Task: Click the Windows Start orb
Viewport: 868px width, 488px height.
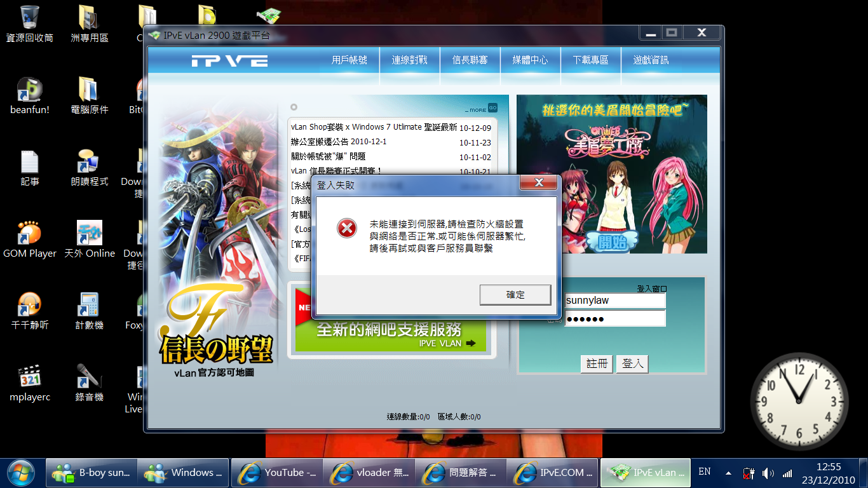Action: [21, 473]
